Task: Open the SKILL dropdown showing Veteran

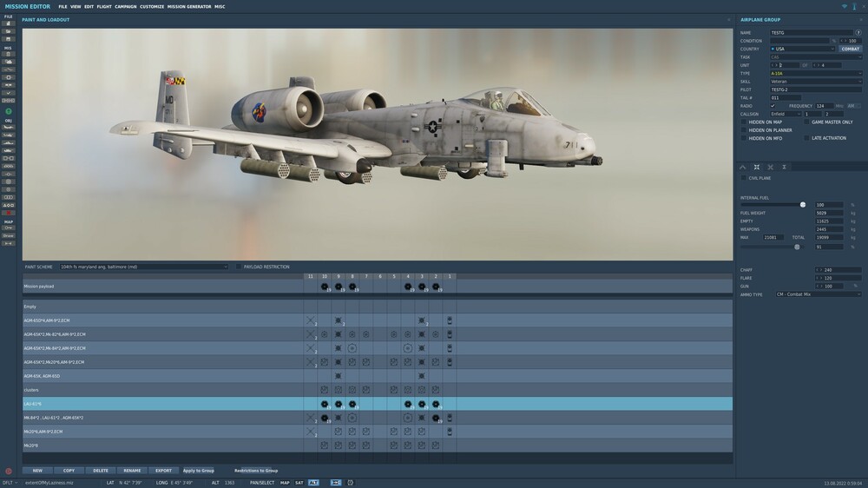Action: pyautogui.click(x=815, y=82)
